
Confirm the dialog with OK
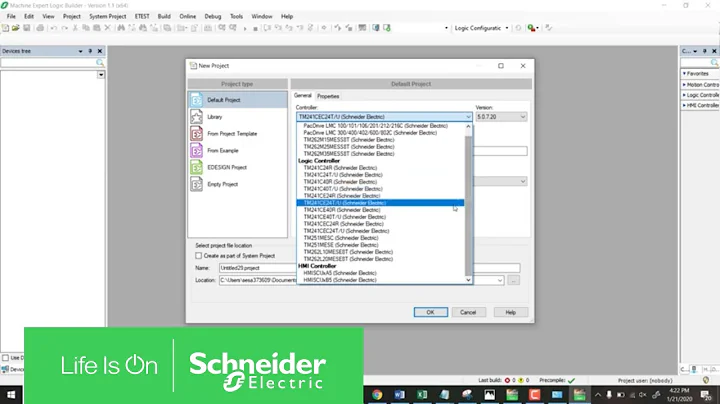[x=430, y=312]
